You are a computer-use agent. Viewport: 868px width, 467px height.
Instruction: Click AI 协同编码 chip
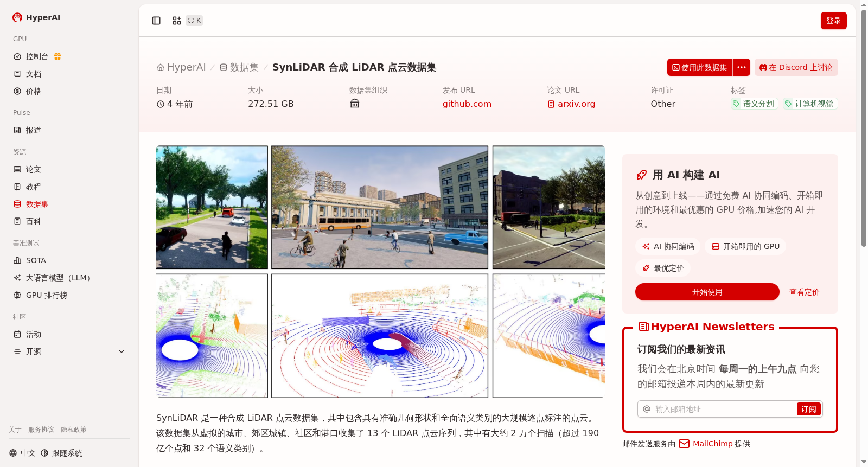pyautogui.click(x=668, y=246)
